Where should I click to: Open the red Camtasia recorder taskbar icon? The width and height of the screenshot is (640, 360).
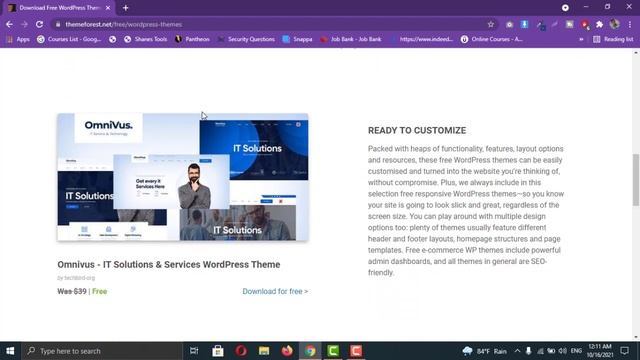356,351
